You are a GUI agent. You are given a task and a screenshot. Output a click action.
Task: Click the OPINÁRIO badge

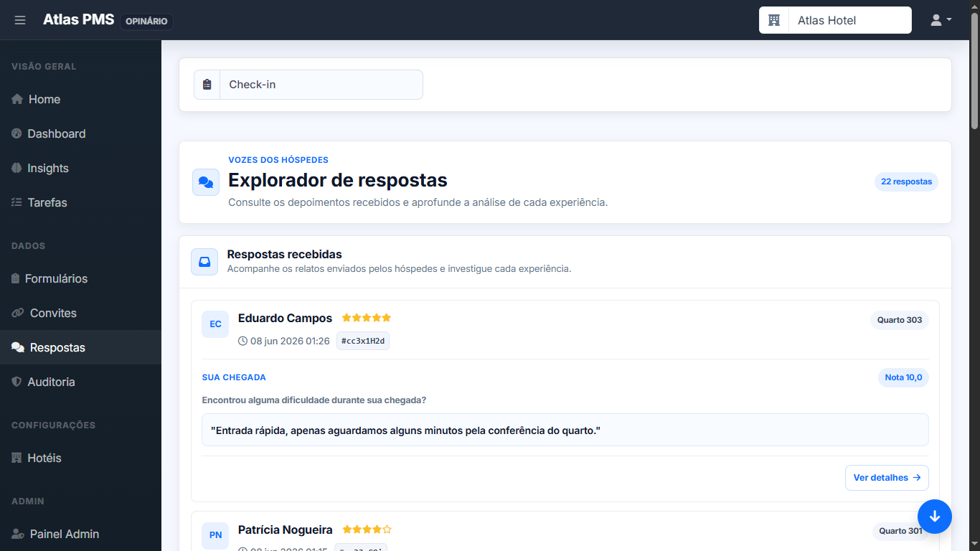click(146, 22)
